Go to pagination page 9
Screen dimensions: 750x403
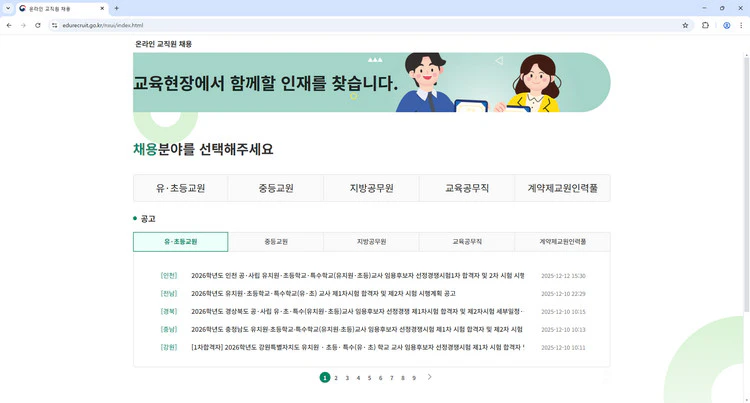(414, 378)
